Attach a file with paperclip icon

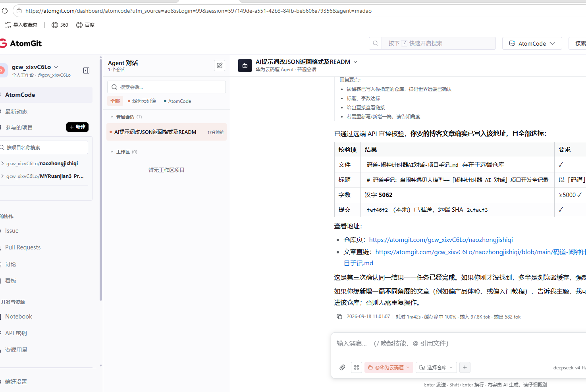click(x=342, y=367)
